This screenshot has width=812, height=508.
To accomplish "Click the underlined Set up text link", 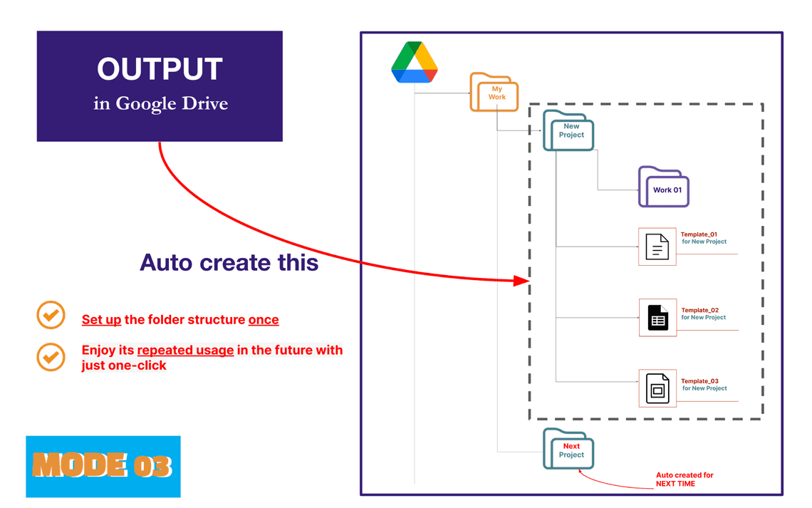I will pyautogui.click(x=100, y=319).
